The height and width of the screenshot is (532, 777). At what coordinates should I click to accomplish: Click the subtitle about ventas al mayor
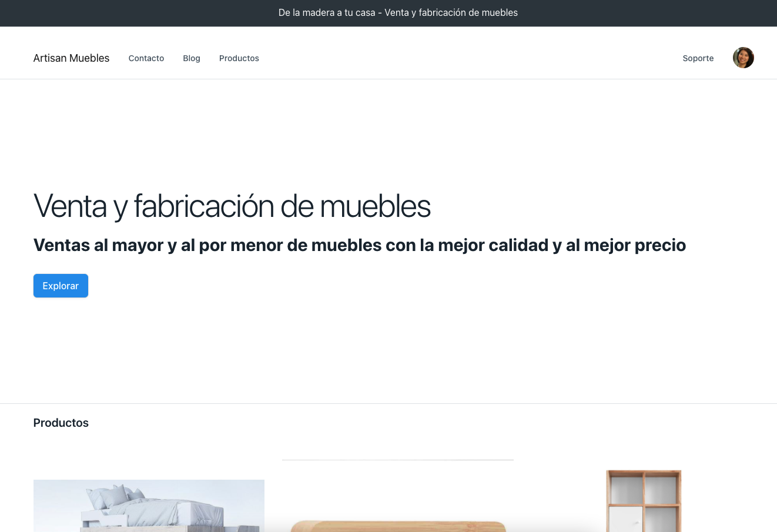[x=359, y=245]
